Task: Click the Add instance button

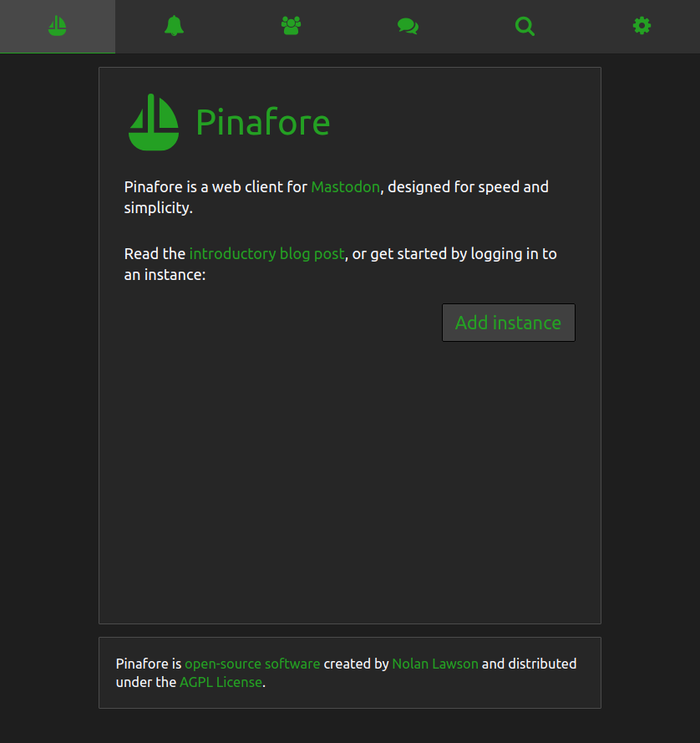Action: tap(508, 323)
